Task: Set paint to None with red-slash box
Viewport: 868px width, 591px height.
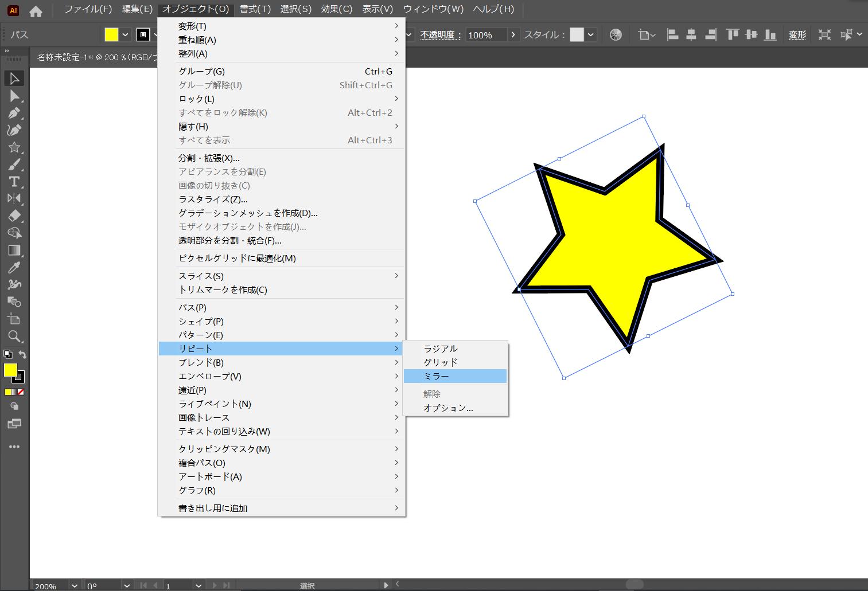Action: [21, 392]
